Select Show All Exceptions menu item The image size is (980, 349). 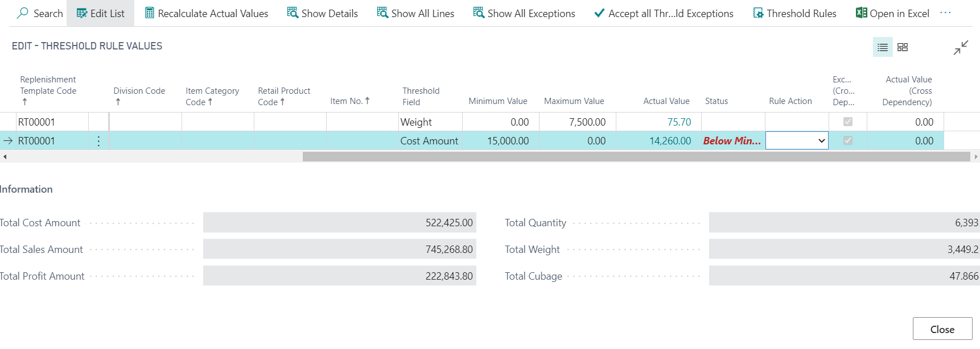524,13
